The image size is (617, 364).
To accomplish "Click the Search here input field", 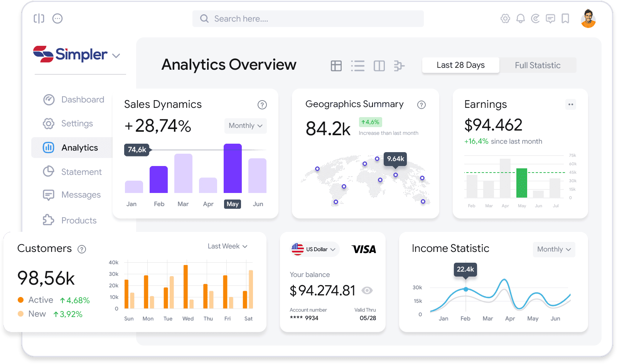I will (308, 19).
